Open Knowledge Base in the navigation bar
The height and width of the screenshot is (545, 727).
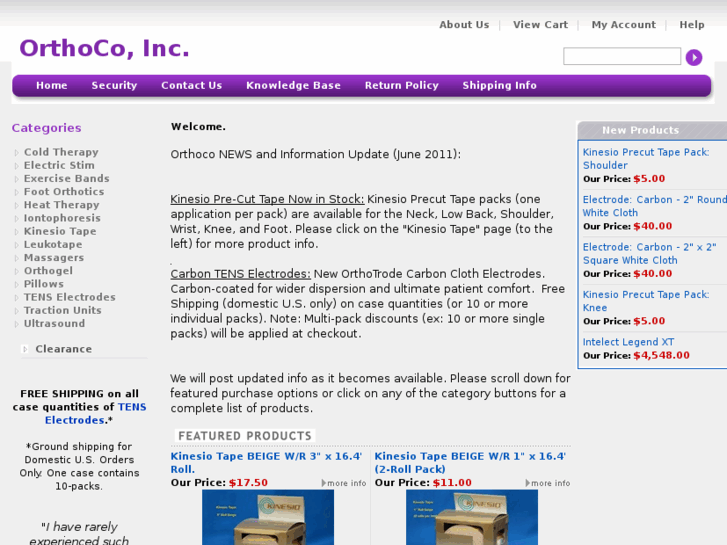click(x=293, y=85)
